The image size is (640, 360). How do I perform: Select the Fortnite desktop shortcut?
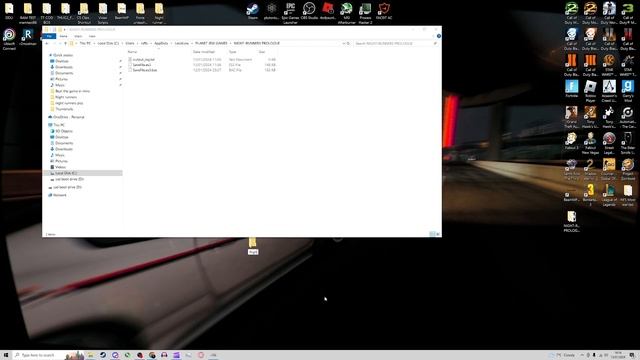571,89
